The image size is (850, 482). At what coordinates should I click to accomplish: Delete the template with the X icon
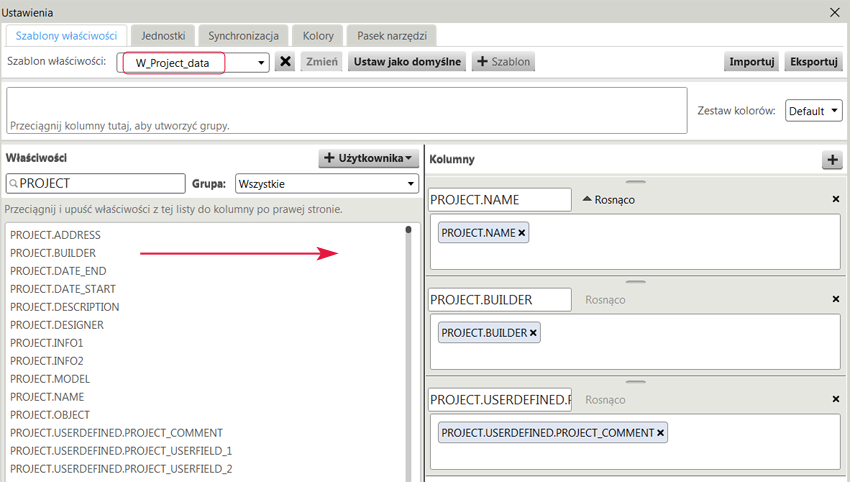285,61
